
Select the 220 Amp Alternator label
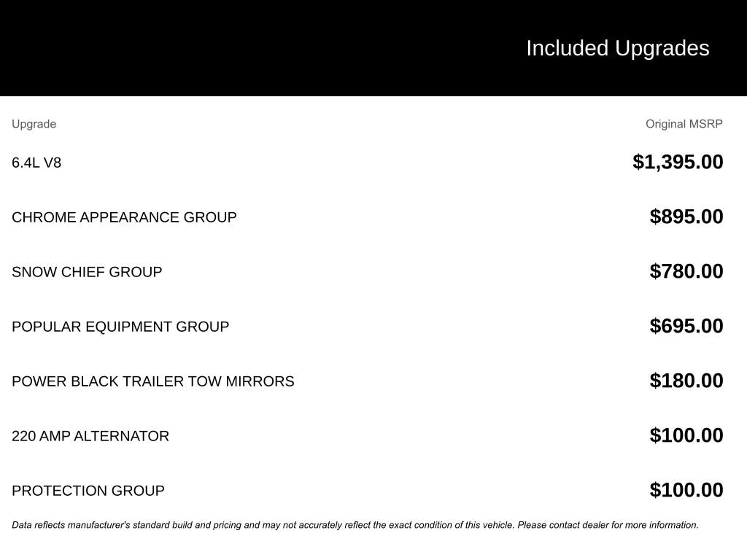90,436
